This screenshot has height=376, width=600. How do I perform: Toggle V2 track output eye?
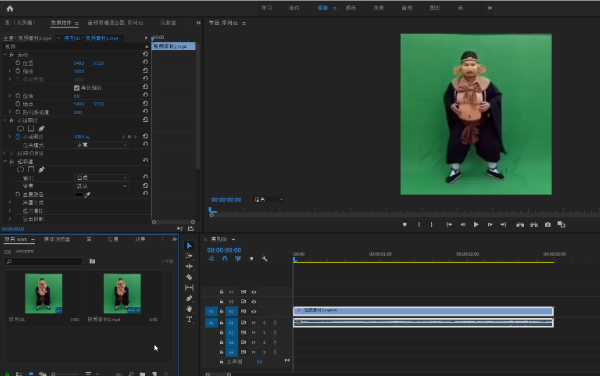coord(254,302)
